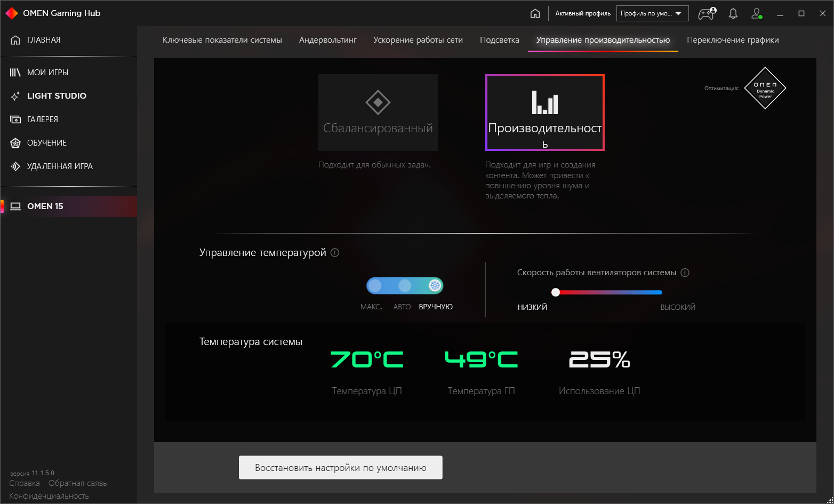834x504 pixels.
Task: Select the Сбалансированный power mode tile
Action: (x=378, y=113)
